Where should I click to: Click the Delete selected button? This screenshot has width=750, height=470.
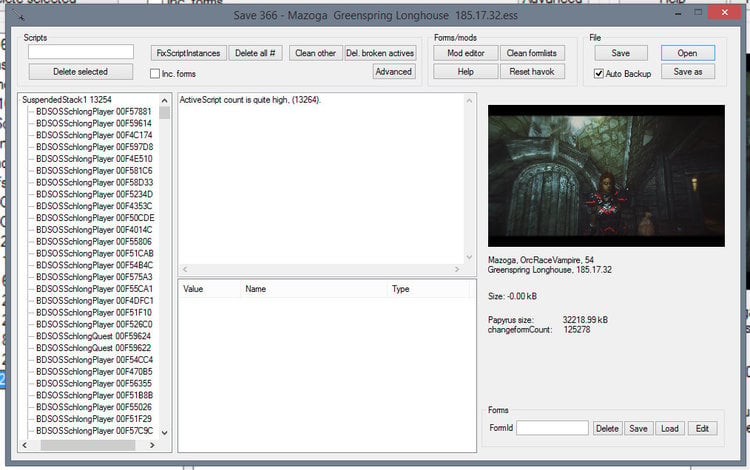click(80, 72)
